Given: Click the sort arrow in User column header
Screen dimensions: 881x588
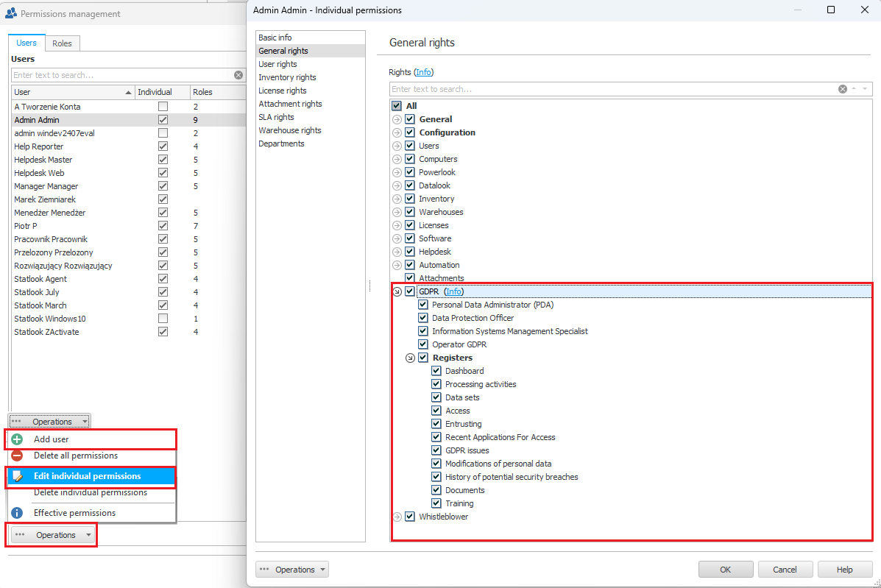Looking at the screenshot, I should tap(129, 93).
